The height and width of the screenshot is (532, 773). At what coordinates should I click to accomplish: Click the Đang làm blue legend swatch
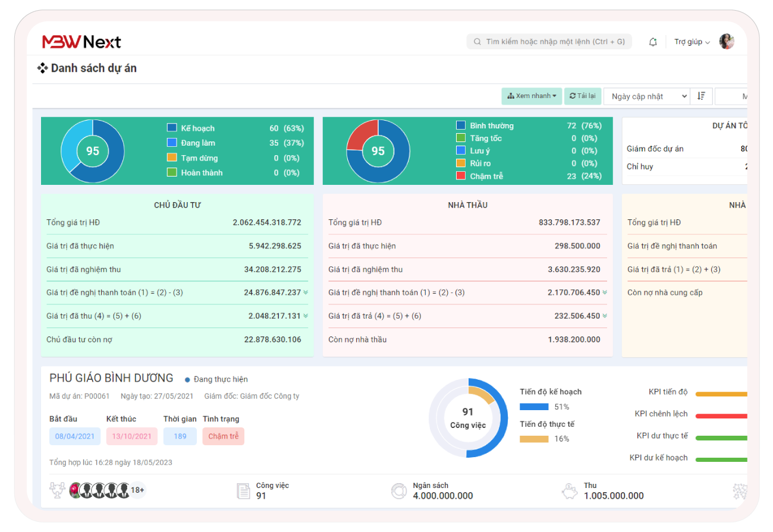tap(172, 143)
